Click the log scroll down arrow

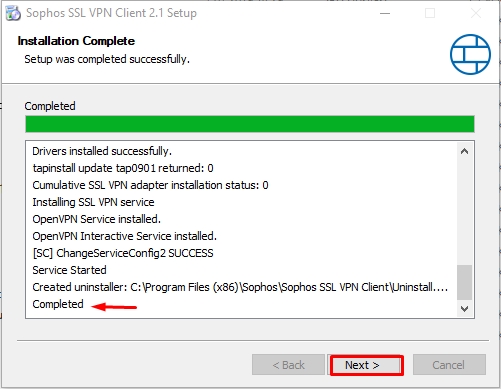pyautogui.click(x=464, y=309)
